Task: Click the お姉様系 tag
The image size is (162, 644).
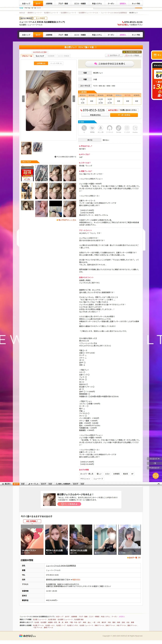Action: [116, 474]
